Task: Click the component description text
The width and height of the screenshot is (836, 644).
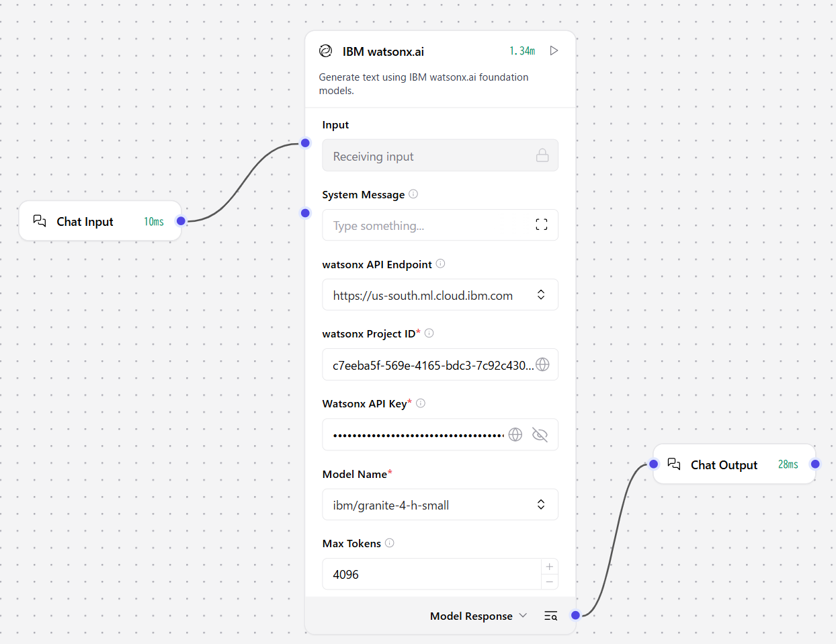Action: pos(423,84)
